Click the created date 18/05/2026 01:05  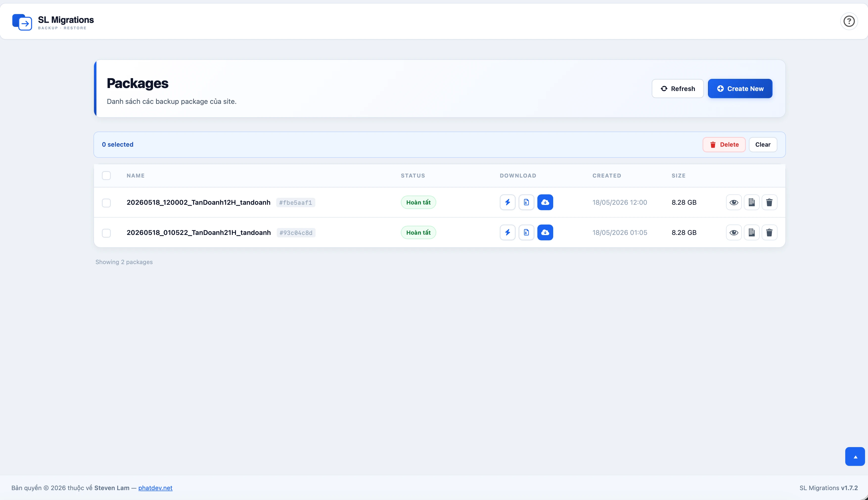619,232
